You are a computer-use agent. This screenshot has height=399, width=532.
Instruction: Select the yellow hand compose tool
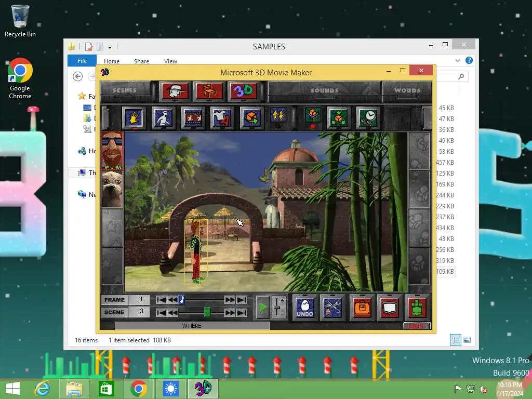pyautogui.click(x=134, y=118)
